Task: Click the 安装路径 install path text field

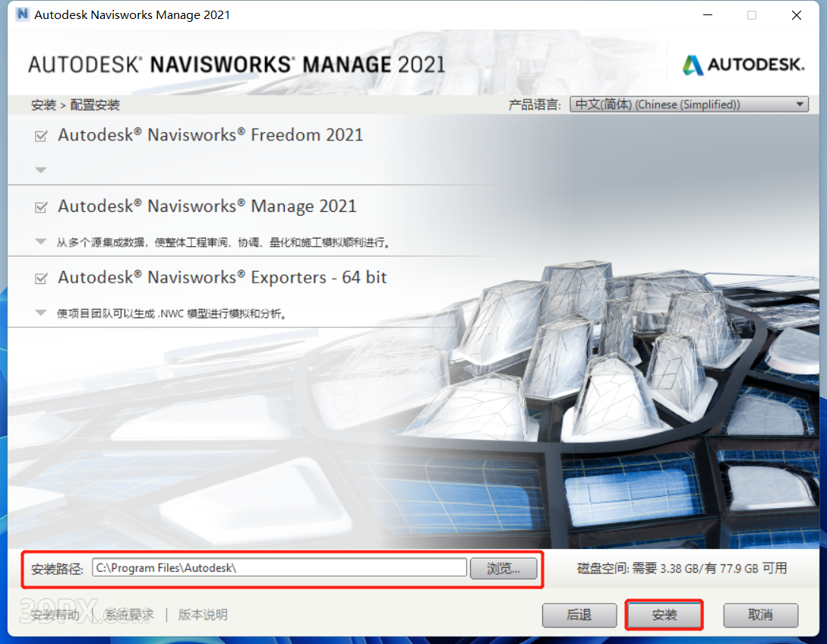Action: [x=279, y=568]
